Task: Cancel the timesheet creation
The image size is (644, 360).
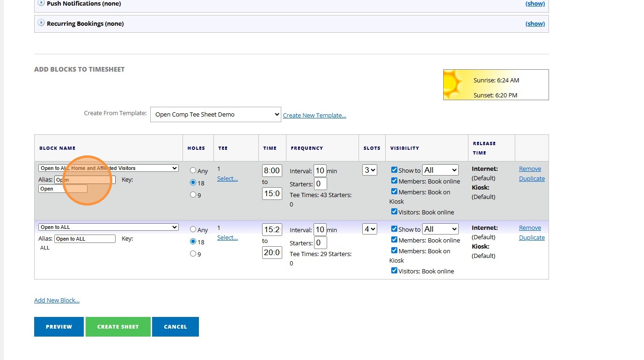Action: point(175,327)
